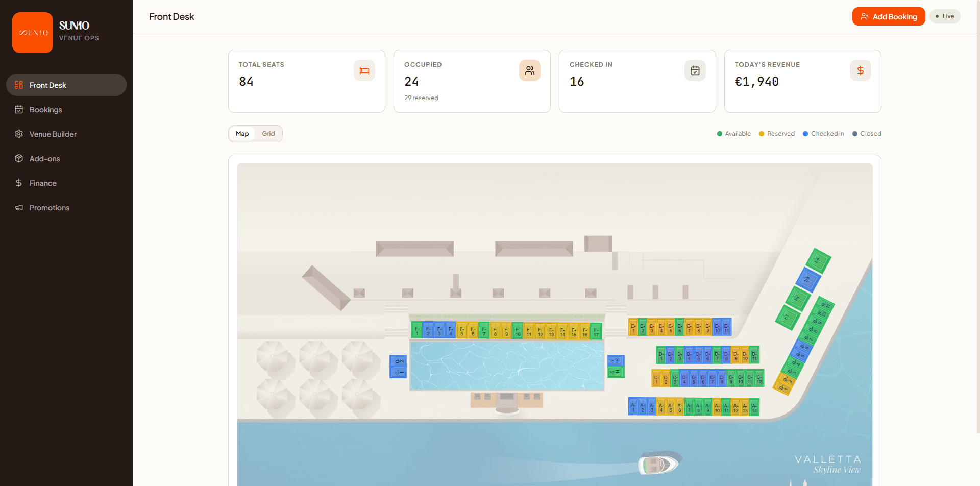The height and width of the screenshot is (486, 980).
Task: Select cabana I-3 on the map
Action: 808,279
